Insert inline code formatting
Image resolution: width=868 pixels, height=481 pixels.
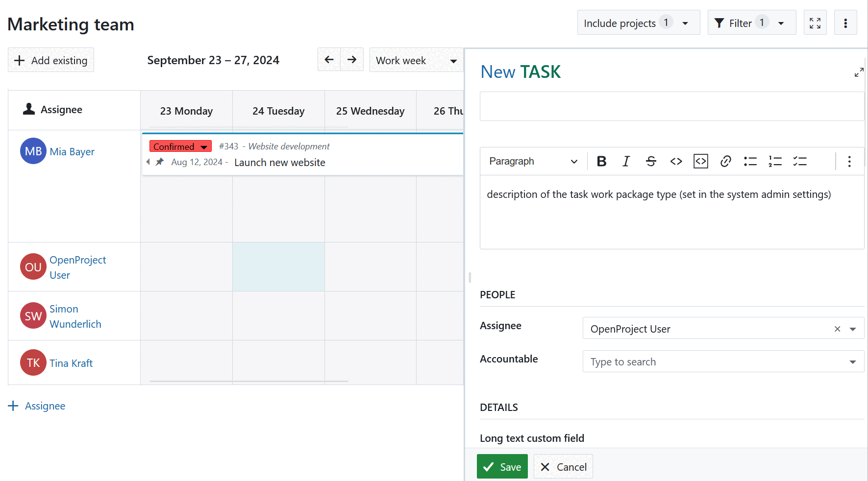point(676,161)
